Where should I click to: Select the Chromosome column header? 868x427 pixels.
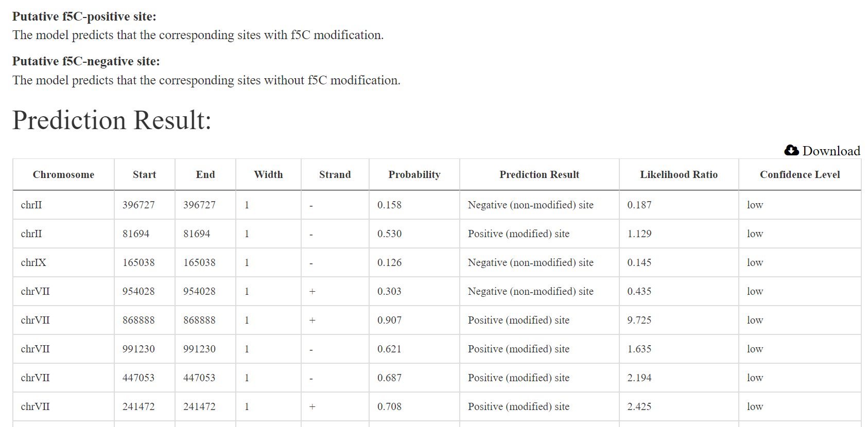(63, 174)
